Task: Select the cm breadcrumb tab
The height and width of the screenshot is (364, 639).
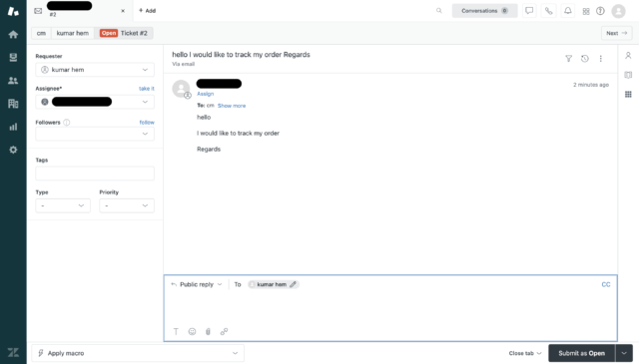Action: (x=41, y=33)
